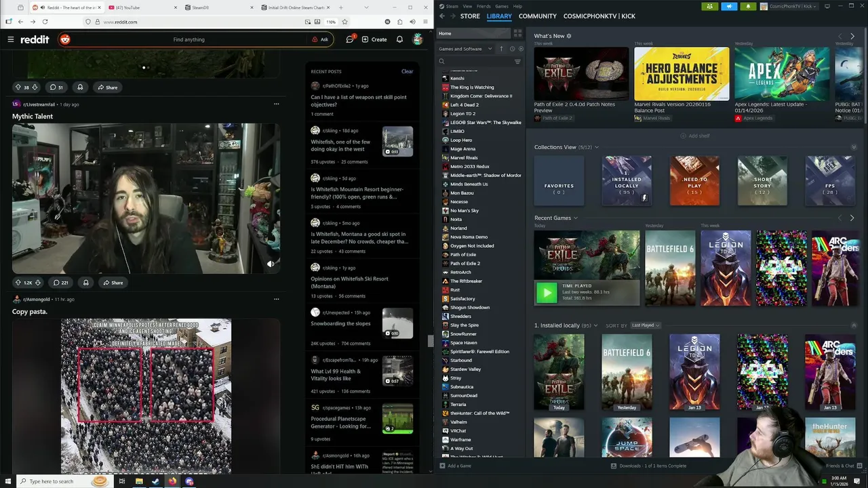Bookmark page with star icon
This screenshot has height=488, width=868.
(344, 22)
